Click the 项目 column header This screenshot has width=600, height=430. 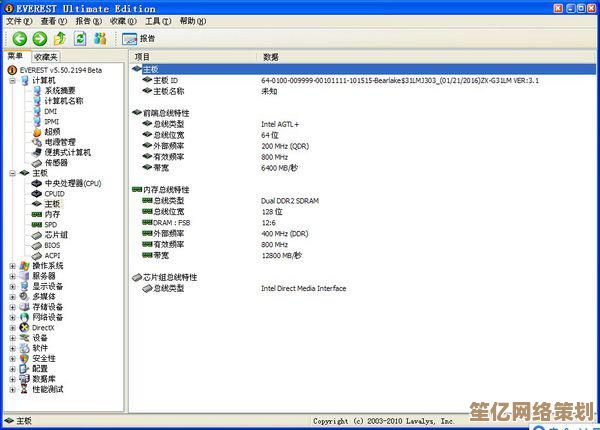tap(193, 57)
